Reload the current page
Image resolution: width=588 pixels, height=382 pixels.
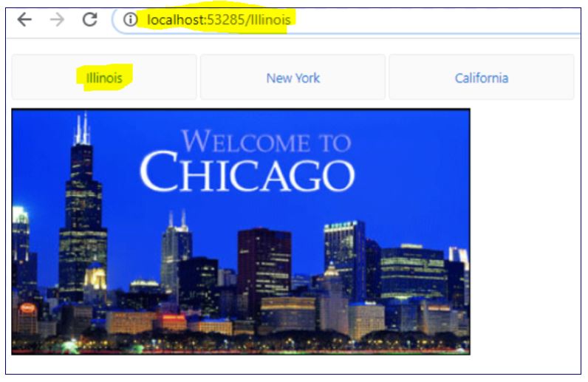[x=89, y=20]
